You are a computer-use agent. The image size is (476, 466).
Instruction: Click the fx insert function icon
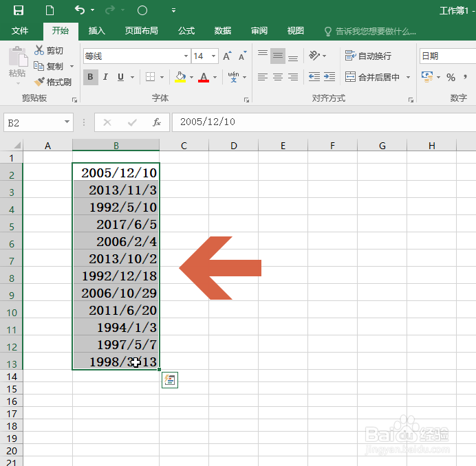point(157,122)
